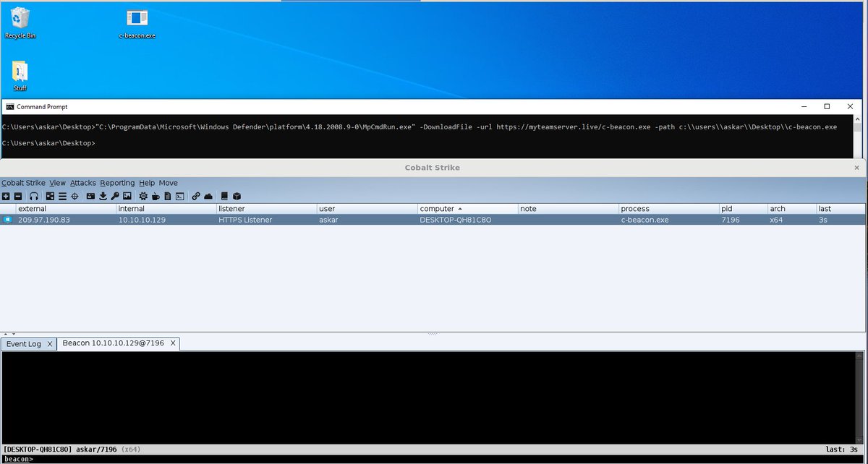Open About via cube icon

(237, 196)
